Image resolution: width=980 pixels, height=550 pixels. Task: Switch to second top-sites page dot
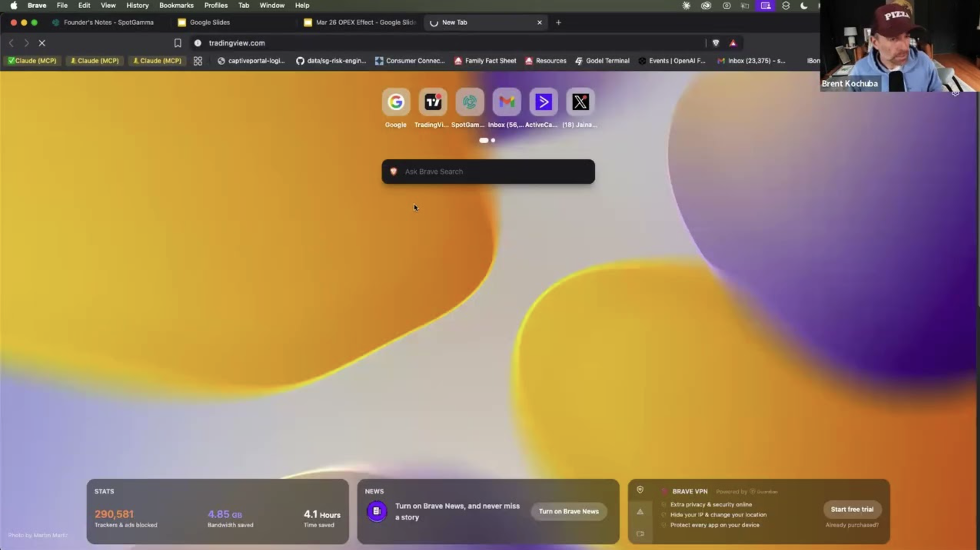tap(493, 140)
